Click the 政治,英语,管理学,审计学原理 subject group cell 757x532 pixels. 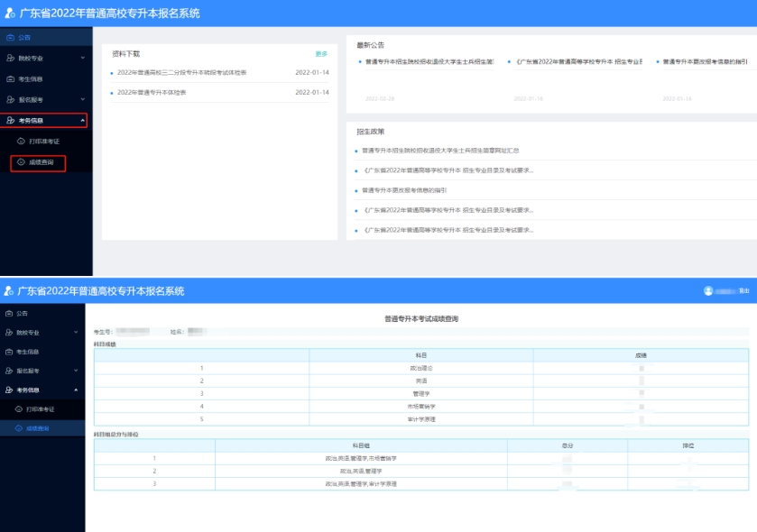coord(361,484)
